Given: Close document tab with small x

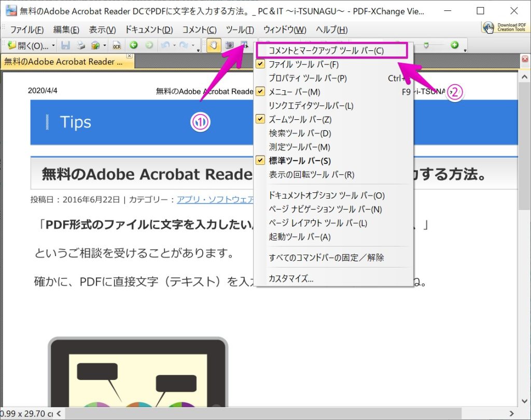Looking at the screenshot, I should pos(129,55).
